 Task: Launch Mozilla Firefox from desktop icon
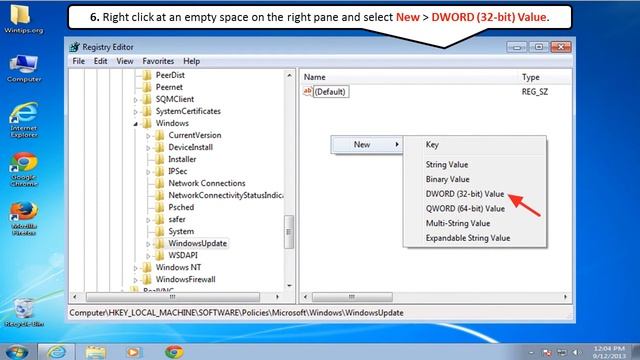click(x=24, y=218)
